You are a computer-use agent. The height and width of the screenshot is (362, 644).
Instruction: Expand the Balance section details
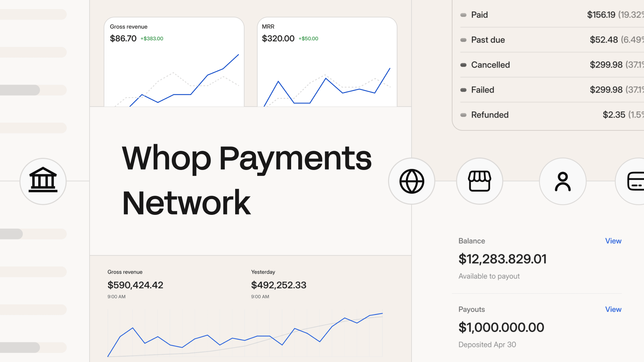[x=472, y=241]
